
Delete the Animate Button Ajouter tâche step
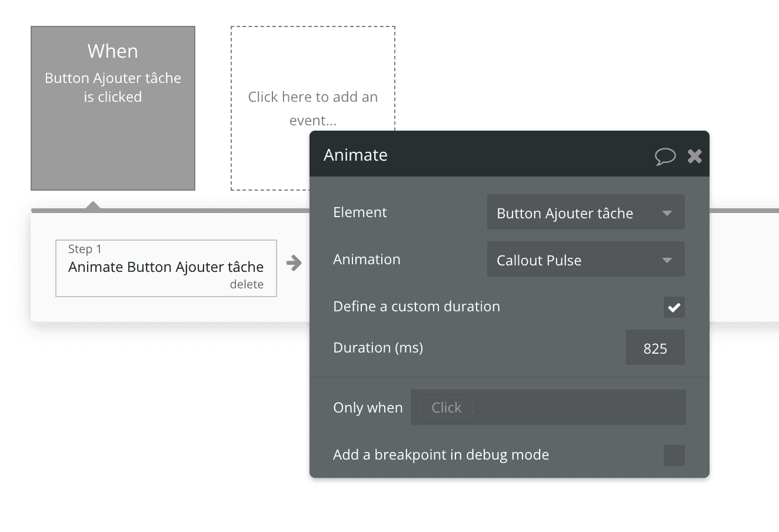247,284
